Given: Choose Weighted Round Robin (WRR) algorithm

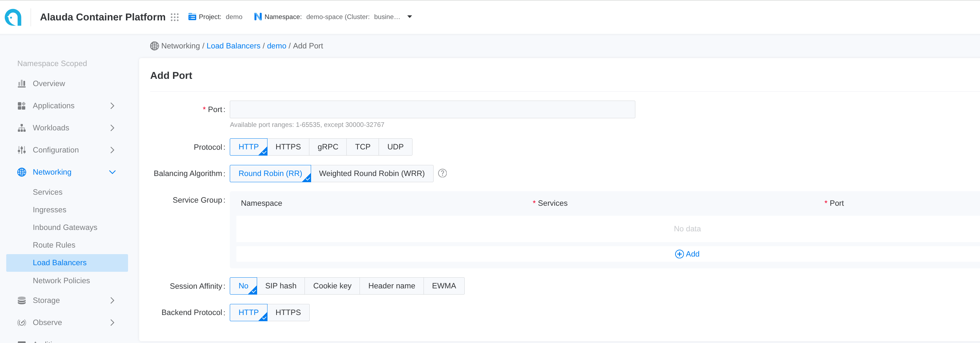Looking at the screenshot, I should pos(372,173).
